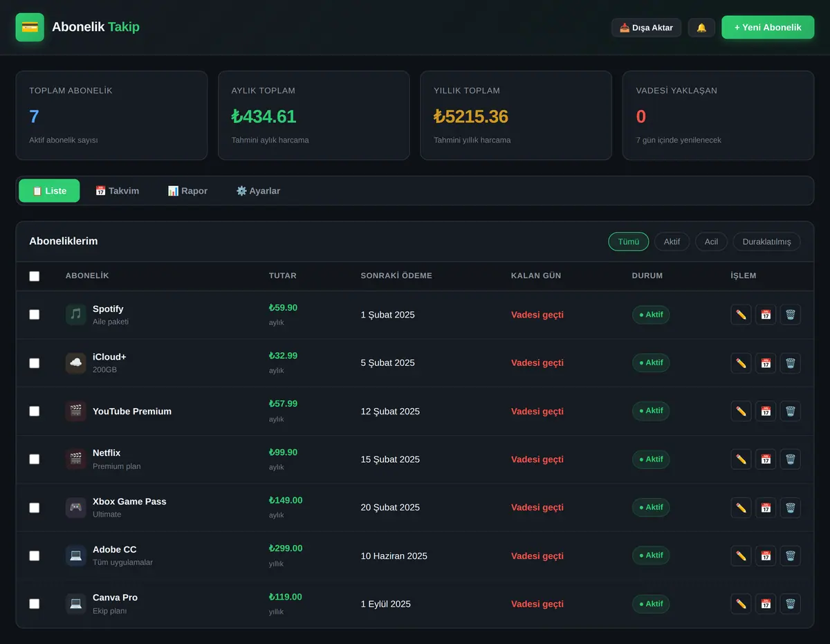Image resolution: width=830 pixels, height=644 pixels.
Task: Go to the Rapor tab
Action: (187, 191)
